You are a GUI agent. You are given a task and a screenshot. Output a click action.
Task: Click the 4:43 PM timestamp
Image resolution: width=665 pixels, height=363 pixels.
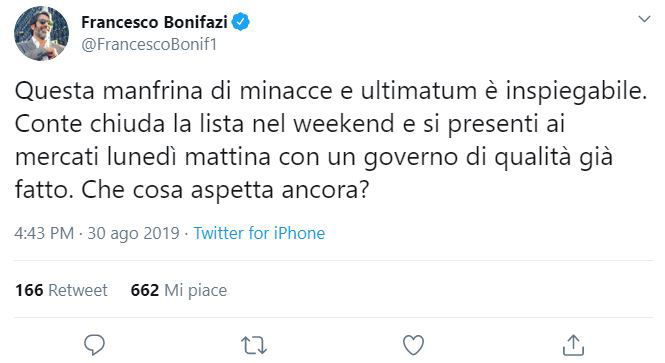tap(44, 233)
